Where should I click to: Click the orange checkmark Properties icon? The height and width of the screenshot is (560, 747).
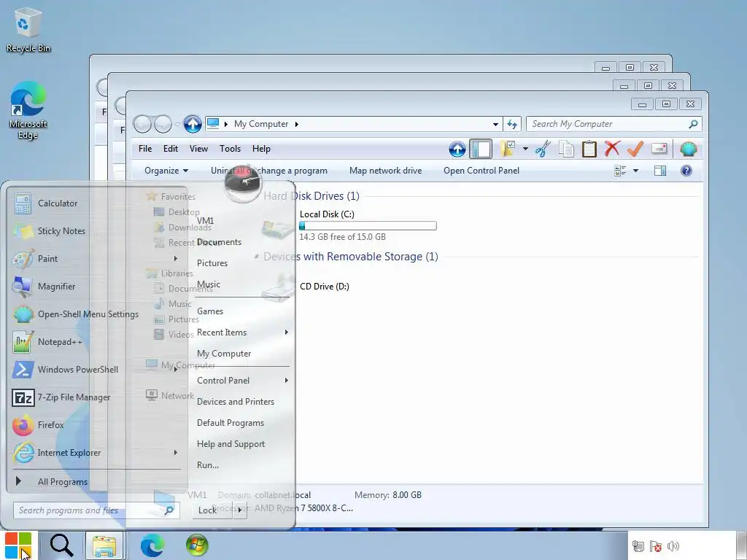click(x=635, y=149)
